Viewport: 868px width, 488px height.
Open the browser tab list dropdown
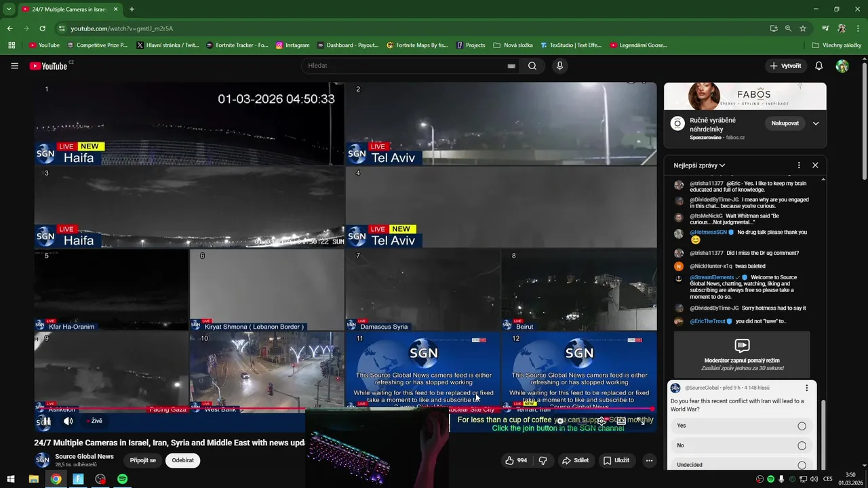[x=9, y=9]
